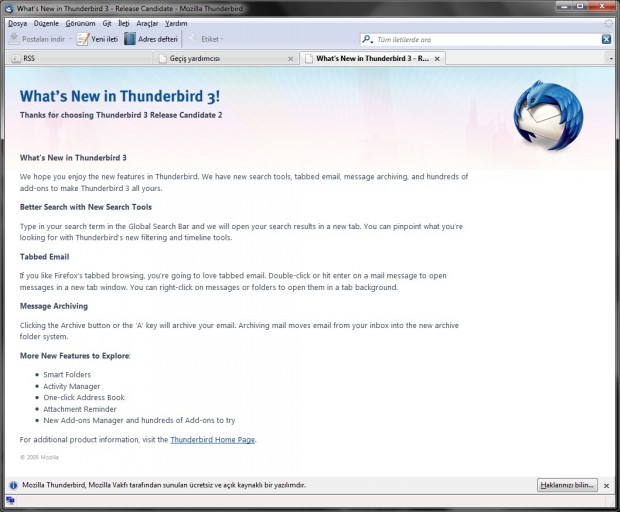This screenshot has height=512, width=620.
Task: Click the "Message Archiving" heading
Action: pos(54,306)
